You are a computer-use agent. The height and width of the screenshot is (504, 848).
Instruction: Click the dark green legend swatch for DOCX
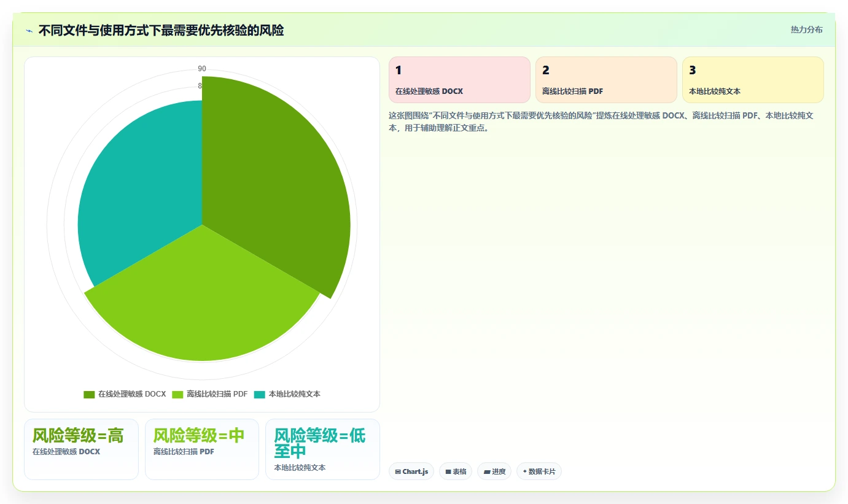pyautogui.click(x=89, y=394)
